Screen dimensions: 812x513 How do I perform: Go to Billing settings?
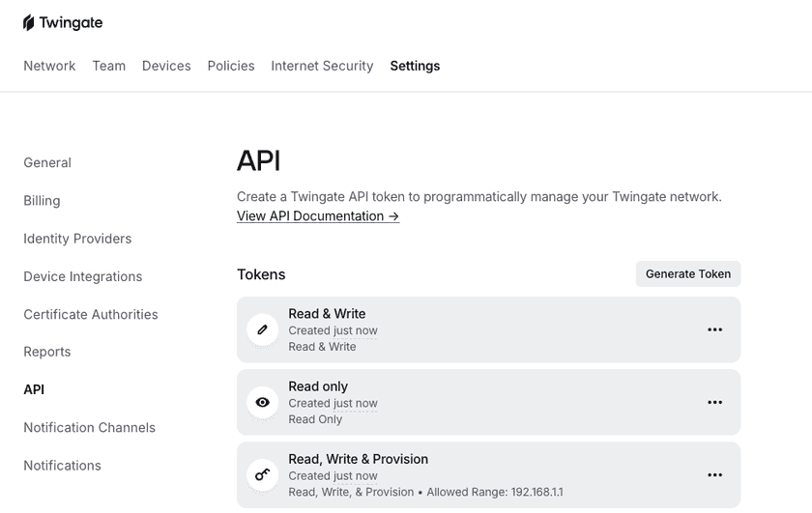42,201
